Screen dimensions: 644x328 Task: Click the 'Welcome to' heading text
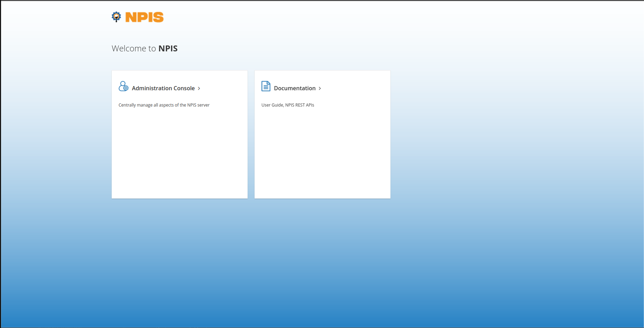coord(134,49)
